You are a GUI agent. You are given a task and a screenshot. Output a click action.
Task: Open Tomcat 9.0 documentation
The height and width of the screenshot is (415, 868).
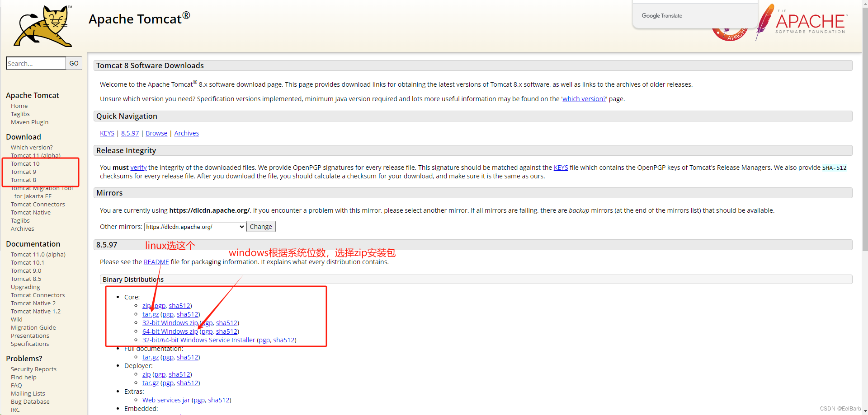point(26,270)
